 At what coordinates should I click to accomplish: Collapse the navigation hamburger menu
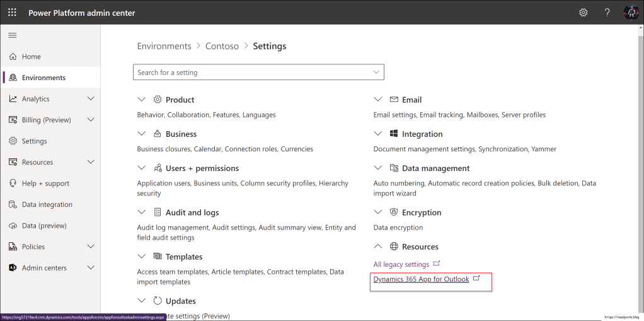pos(12,35)
